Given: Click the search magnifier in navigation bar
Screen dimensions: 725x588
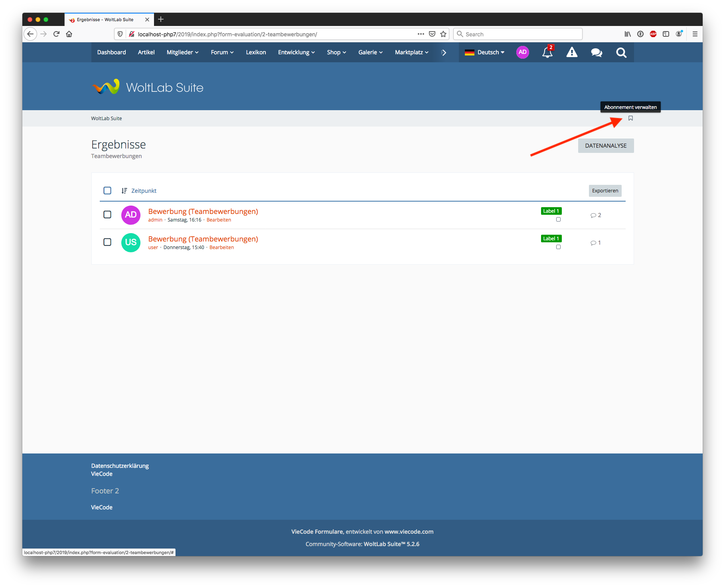Looking at the screenshot, I should [x=621, y=52].
